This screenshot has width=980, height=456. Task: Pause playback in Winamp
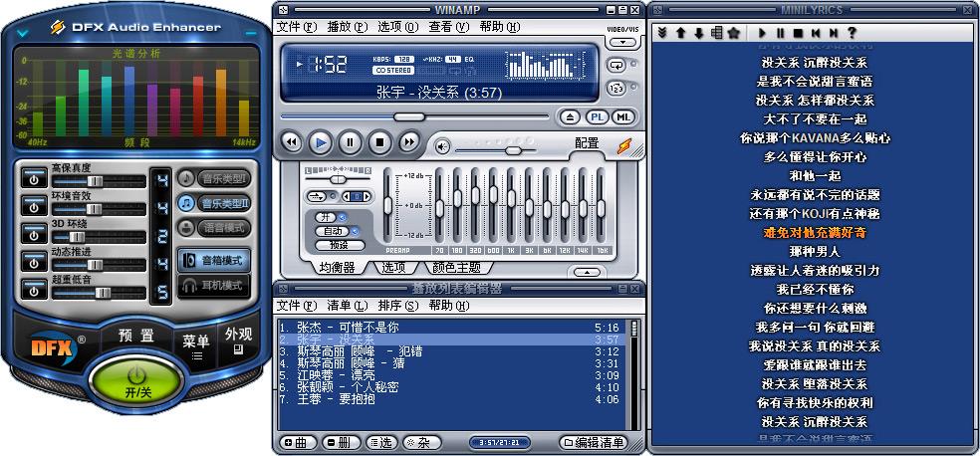pyautogui.click(x=350, y=143)
